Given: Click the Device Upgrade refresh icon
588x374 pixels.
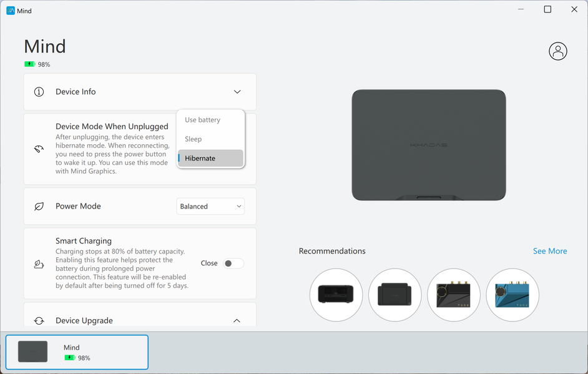Looking at the screenshot, I should click(x=39, y=321).
